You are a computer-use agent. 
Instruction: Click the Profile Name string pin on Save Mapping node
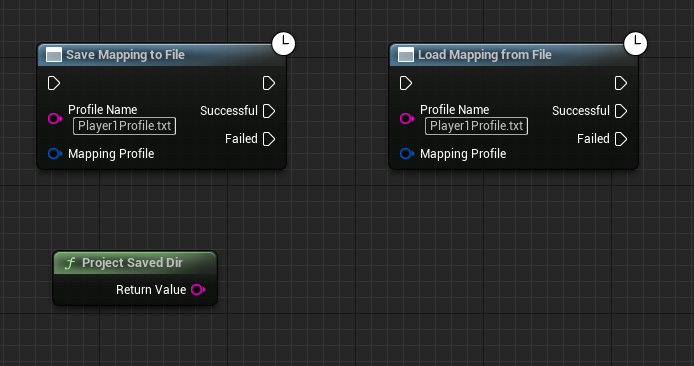55,118
